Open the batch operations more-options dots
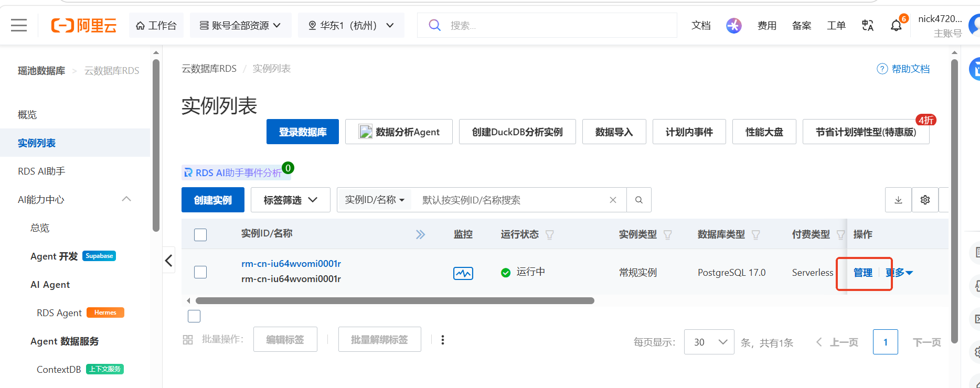 coord(443,340)
